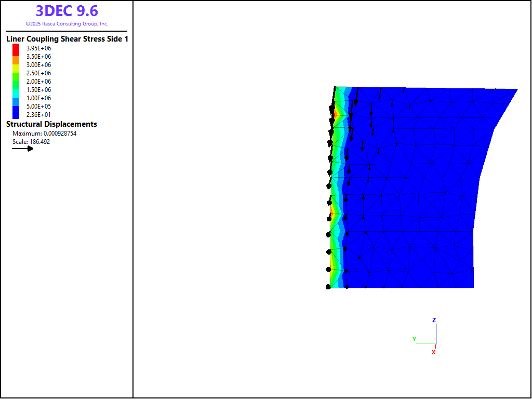Pick the orange swatch beside 3.00E+06
Screen dimensions: 532x399
[x=16, y=61]
